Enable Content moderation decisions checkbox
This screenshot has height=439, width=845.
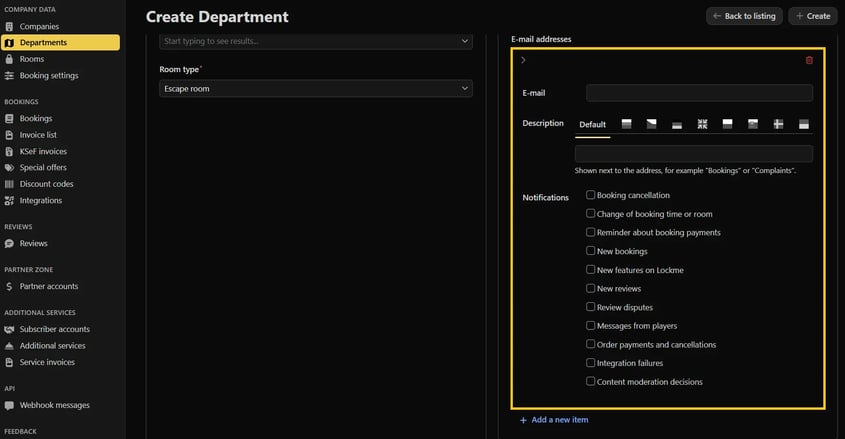click(591, 381)
